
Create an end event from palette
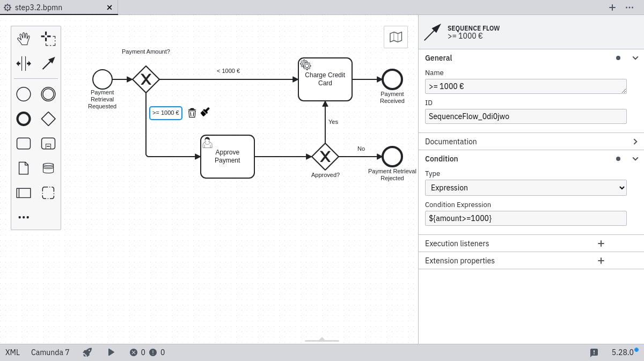click(x=24, y=119)
